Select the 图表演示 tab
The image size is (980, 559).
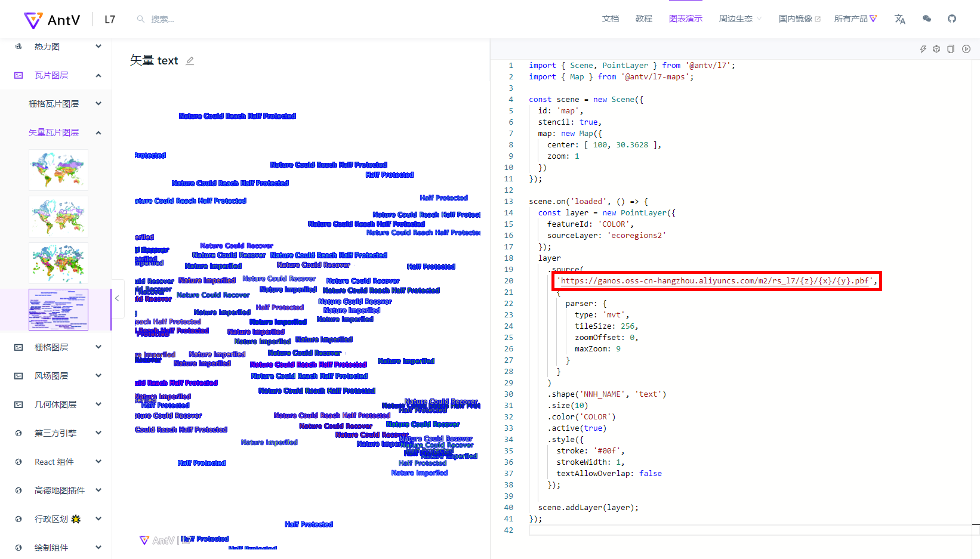tap(686, 19)
